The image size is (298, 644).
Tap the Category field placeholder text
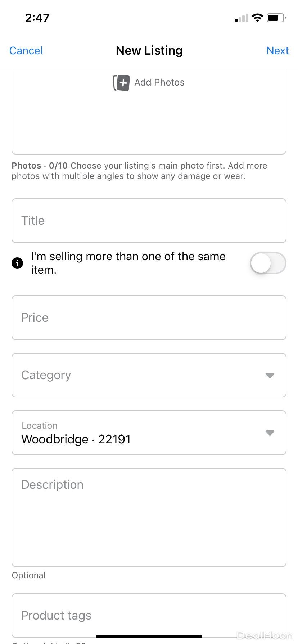tap(46, 375)
